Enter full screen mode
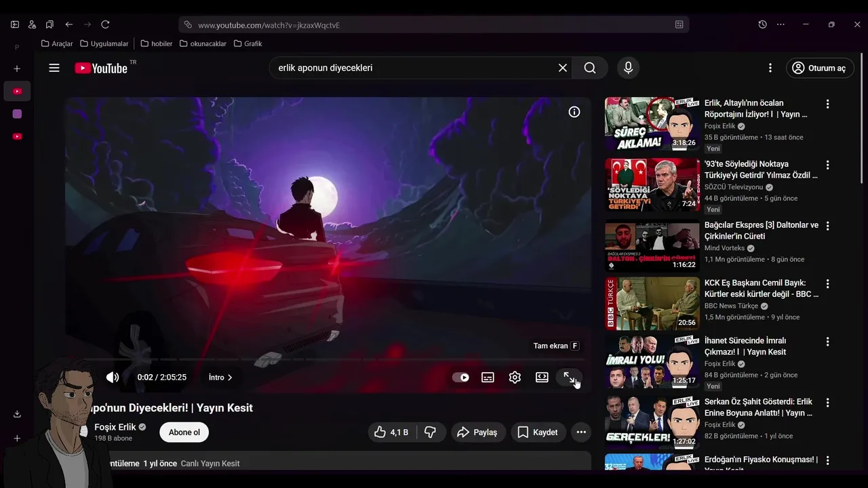Viewport: 868px width, 488px height. [x=569, y=378]
